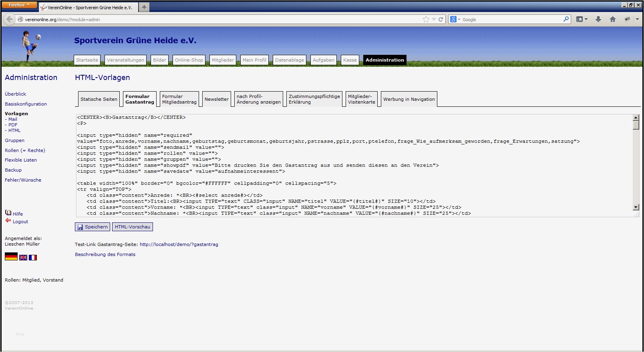Click the Logout arrow icon
This screenshot has width=644, height=352.
click(8, 220)
